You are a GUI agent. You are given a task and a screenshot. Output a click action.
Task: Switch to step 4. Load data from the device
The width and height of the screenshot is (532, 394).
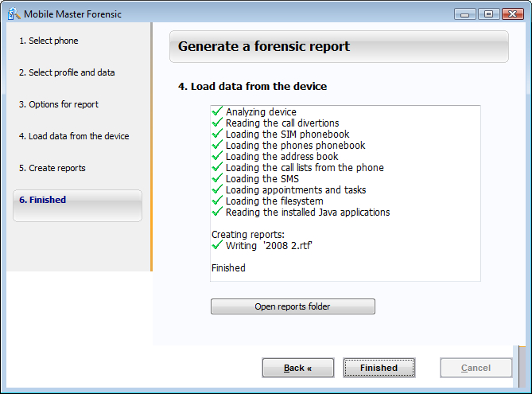74,136
